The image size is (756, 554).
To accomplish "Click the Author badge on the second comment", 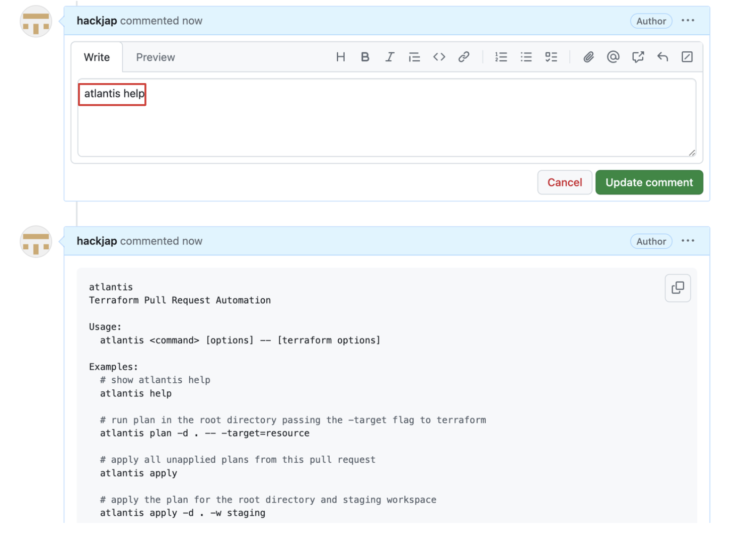I will (651, 241).
